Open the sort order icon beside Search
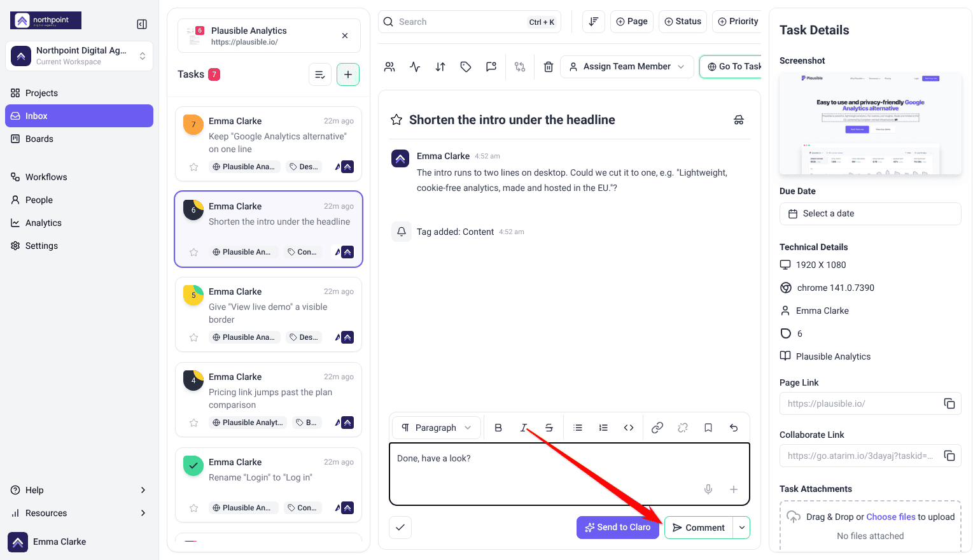 (594, 22)
